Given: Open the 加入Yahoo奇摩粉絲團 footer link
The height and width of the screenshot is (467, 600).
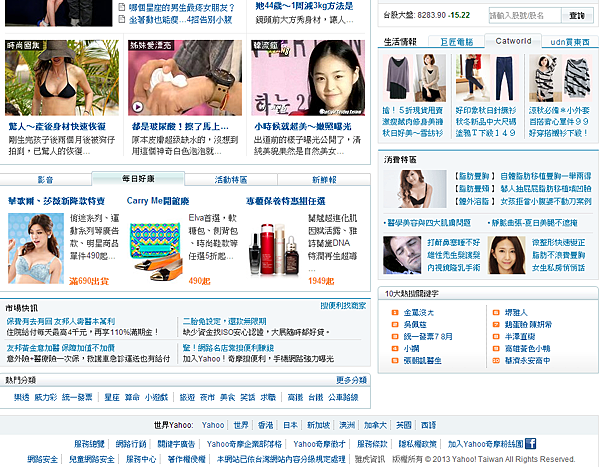Looking at the screenshot, I should point(486,444).
